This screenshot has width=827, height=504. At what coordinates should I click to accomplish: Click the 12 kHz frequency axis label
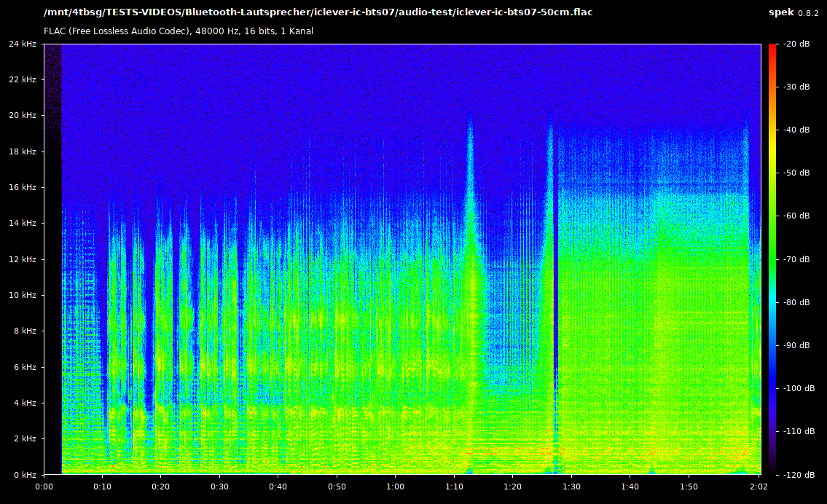23,259
